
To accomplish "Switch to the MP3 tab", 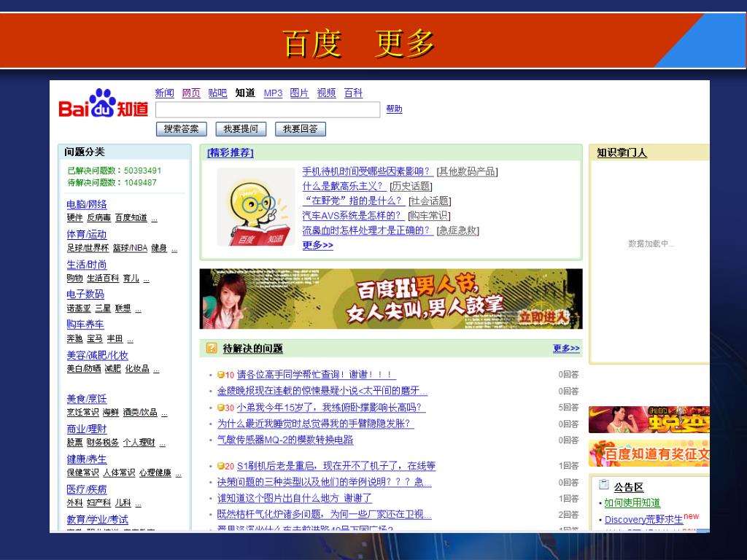I will [x=273, y=93].
